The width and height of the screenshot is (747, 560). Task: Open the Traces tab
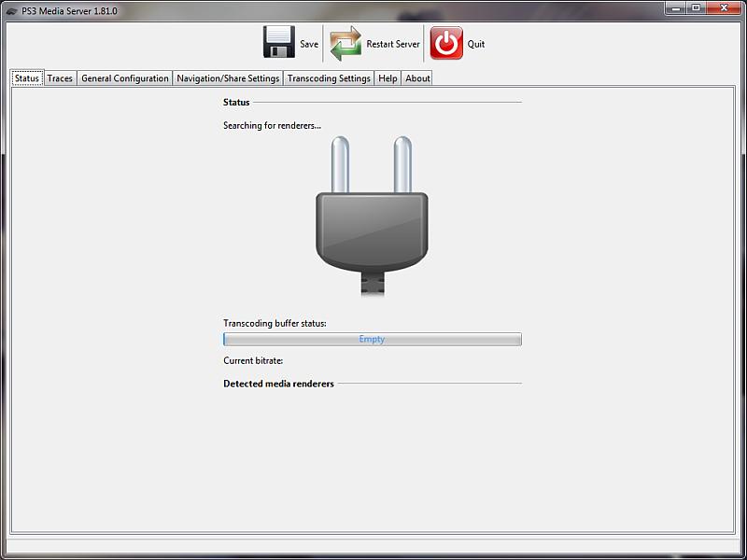pyautogui.click(x=60, y=78)
